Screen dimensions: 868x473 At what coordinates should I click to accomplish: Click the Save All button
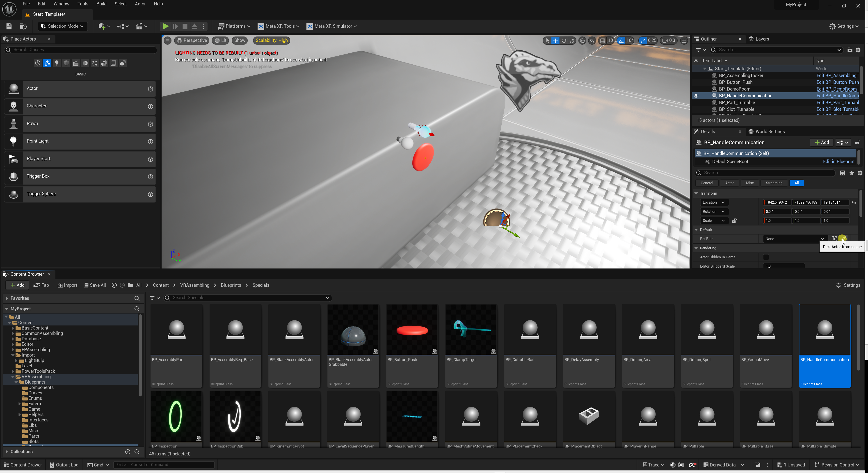[x=95, y=285]
